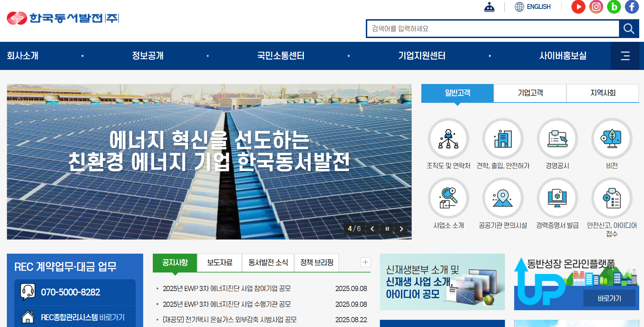Select the 기업고객 tab
This screenshot has height=327, width=644.
click(530, 93)
